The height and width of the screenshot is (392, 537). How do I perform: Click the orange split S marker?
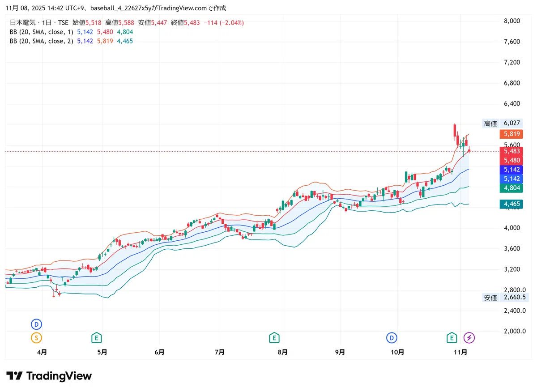(x=36, y=337)
